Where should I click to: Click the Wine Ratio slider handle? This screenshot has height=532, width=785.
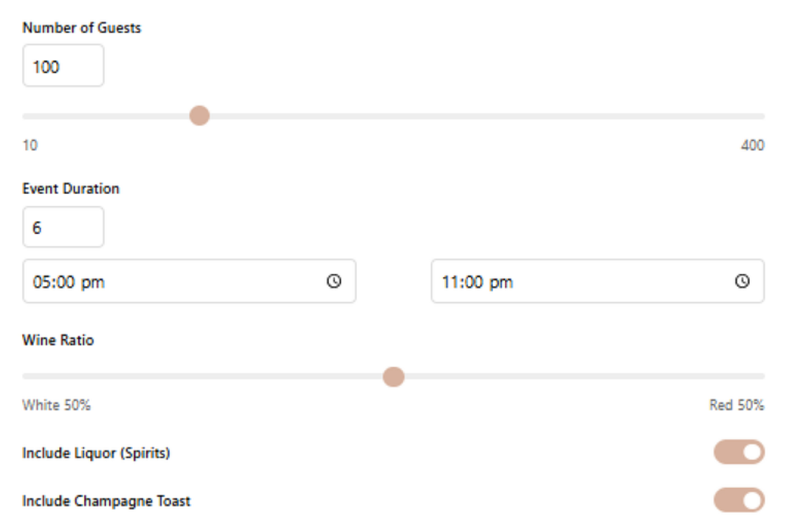(x=393, y=376)
